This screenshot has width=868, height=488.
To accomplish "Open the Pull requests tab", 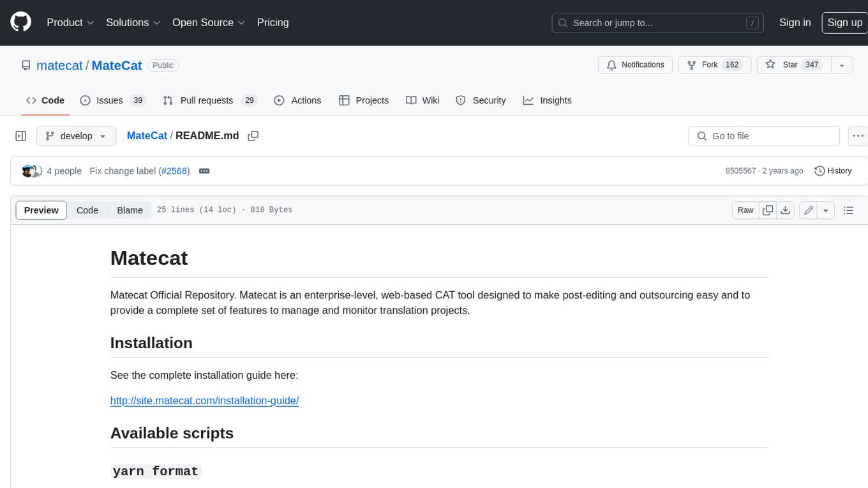I will coord(209,100).
